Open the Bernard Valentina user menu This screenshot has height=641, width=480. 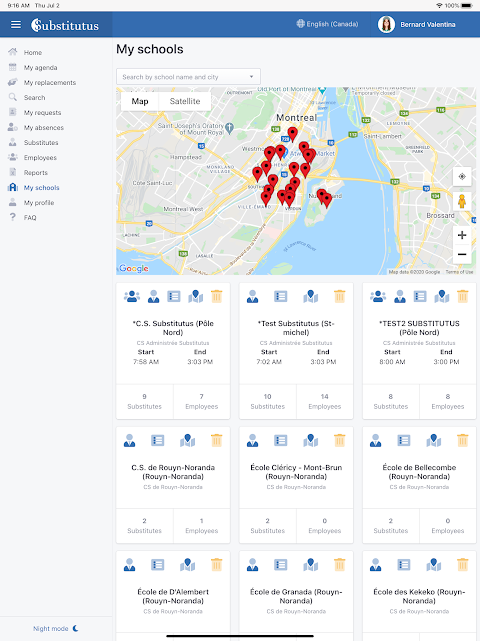point(417,25)
